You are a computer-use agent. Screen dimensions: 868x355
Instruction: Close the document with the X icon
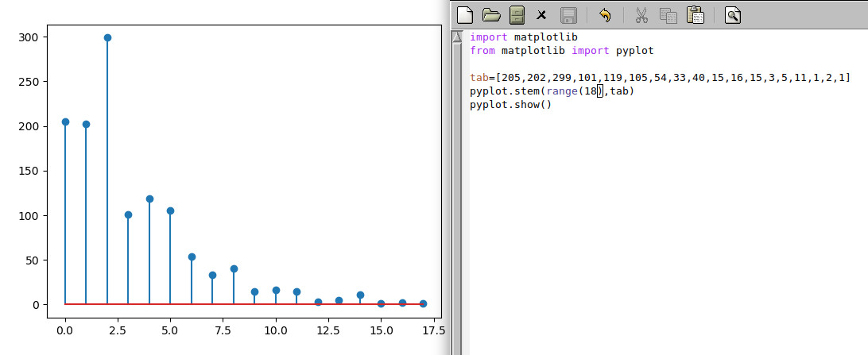541,14
